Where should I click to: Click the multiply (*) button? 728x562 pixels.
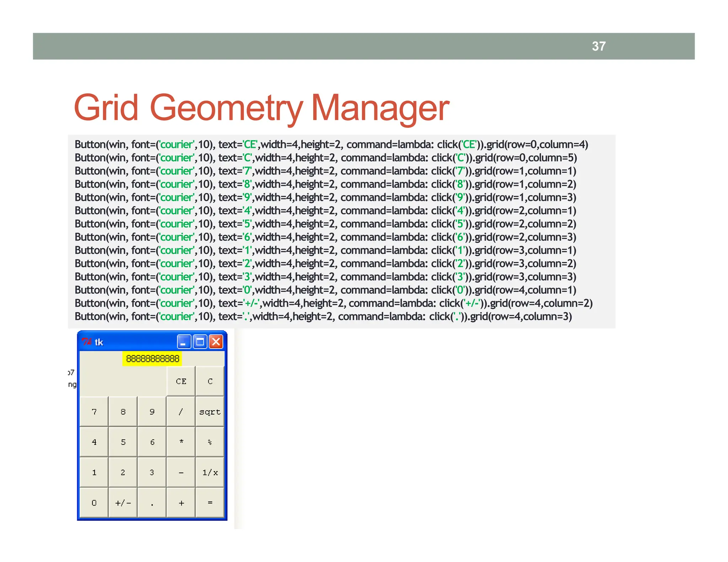(x=181, y=442)
